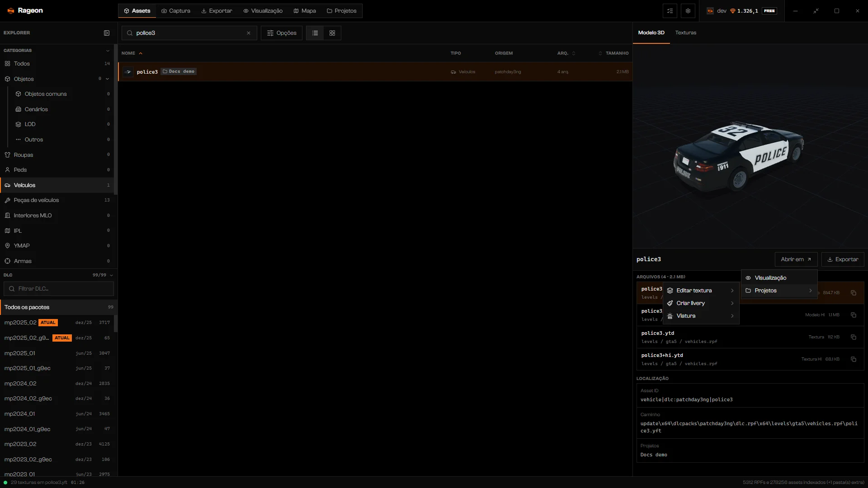The height and width of the screenshot is (488, 868).
Task: Select the Roupas category
Action: point(57,155)
